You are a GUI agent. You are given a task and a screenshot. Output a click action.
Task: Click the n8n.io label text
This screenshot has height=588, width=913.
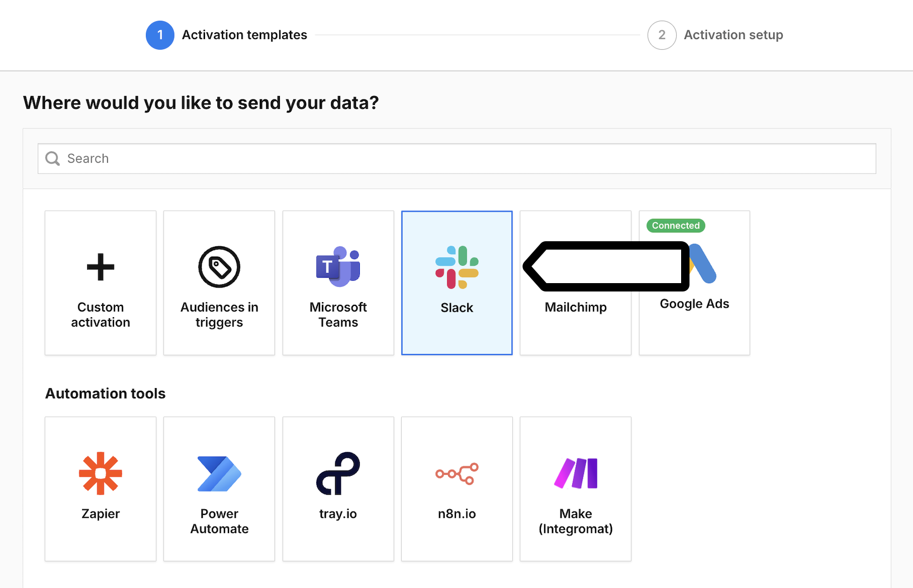tap(457, 514)
